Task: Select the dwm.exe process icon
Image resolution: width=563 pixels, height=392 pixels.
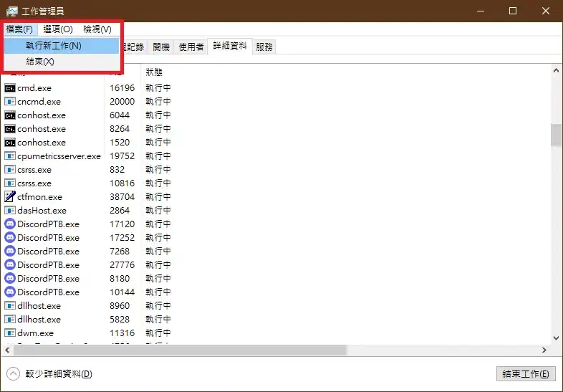Action: point(10,333)
